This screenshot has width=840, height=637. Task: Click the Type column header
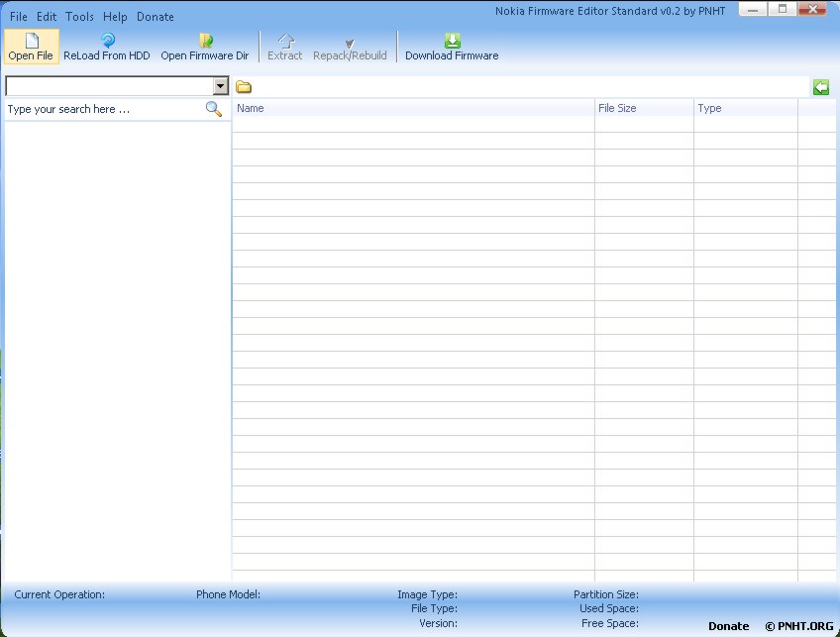pyautogui.click(x=746, y=108)
